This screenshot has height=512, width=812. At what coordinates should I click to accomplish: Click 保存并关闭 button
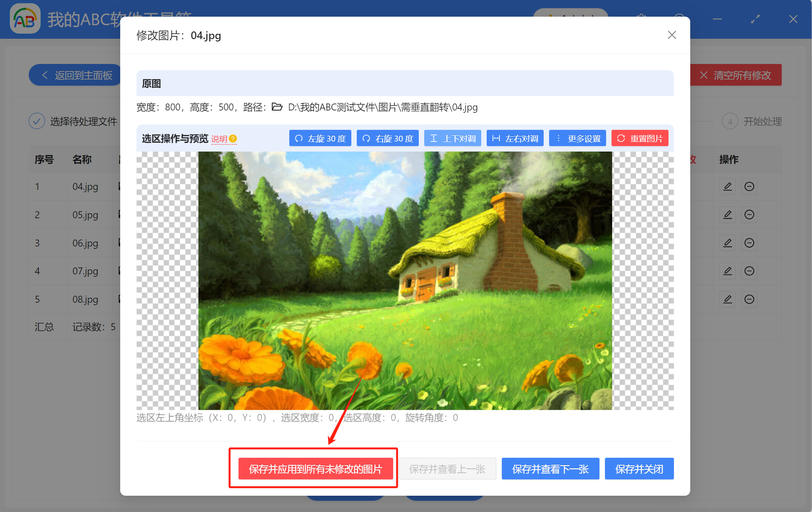coord(639,469)
